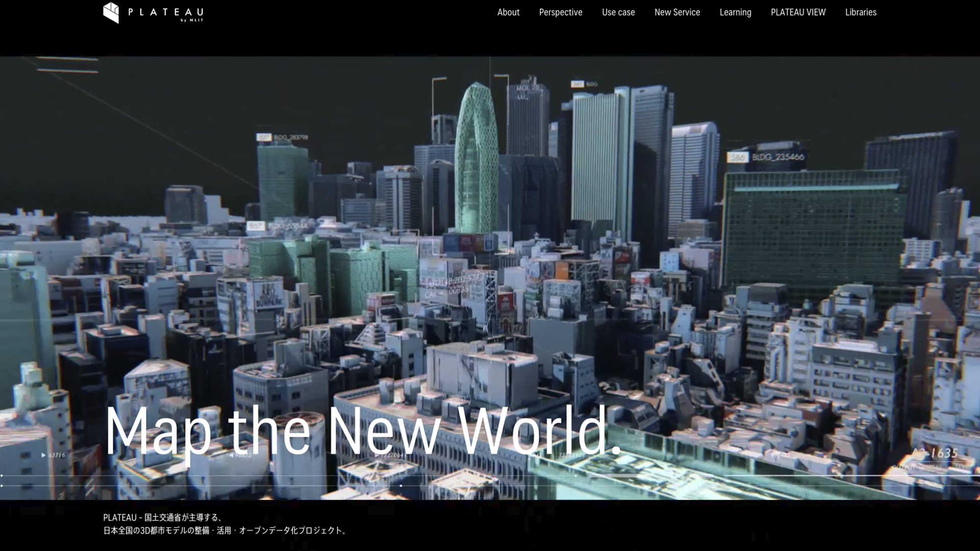Click the PLATEAU cube logo icon
Viewport: 980px width, 551px height.
point(111,13)
